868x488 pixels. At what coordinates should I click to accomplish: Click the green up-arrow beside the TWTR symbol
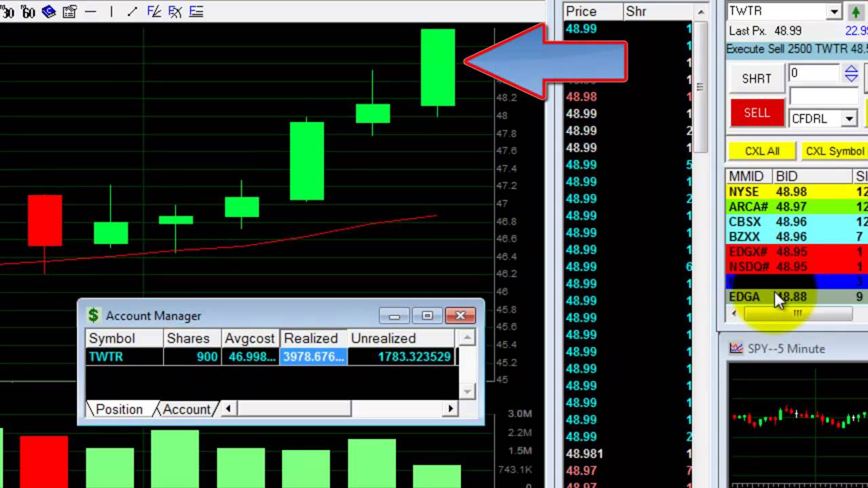[x=856, y=12]
